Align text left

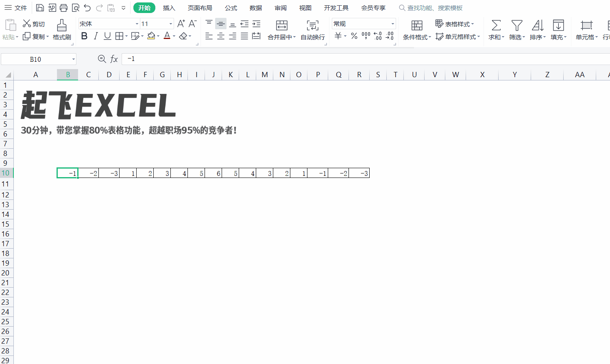pyautogui.click(x=209, y=36)
